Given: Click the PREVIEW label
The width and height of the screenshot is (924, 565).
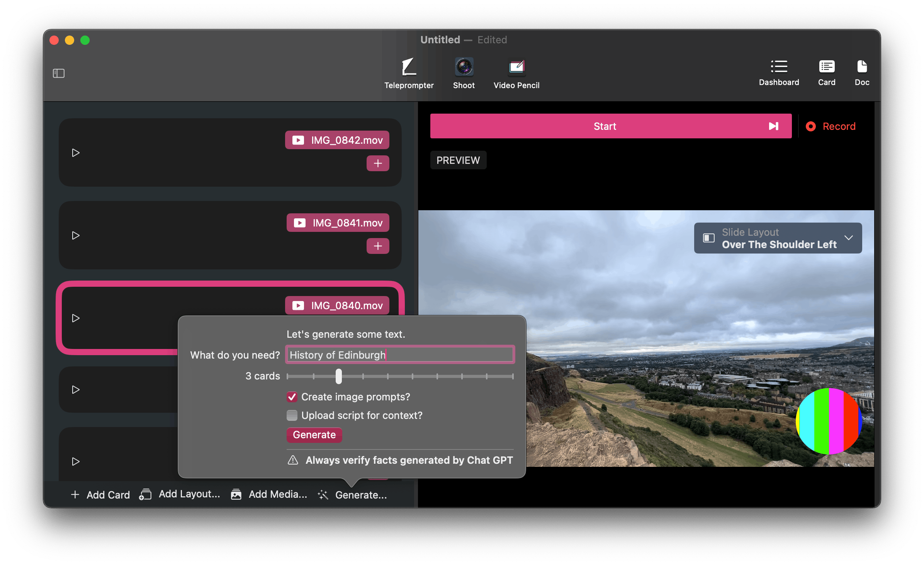Looking at the screenshot, I should [x=458, y=160].
